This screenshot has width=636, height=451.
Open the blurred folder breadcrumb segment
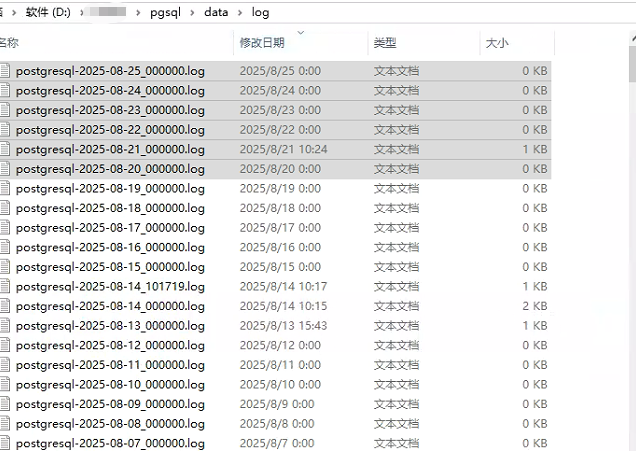[x=108, y=12]
